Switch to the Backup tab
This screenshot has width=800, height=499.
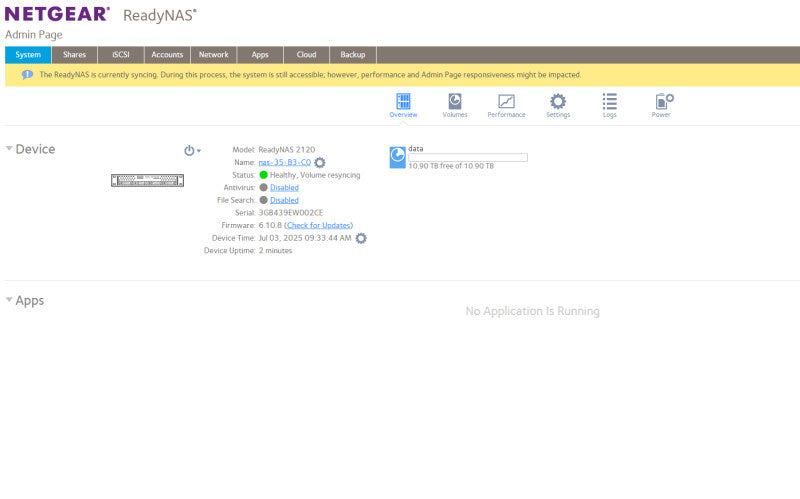tap(353, 55)
